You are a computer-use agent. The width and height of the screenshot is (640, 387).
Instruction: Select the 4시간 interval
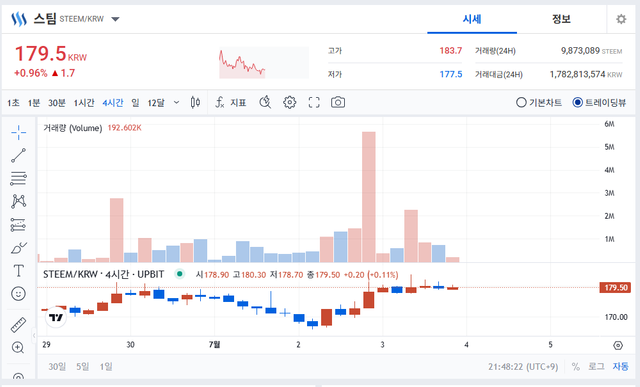click(x=113, y=102)
